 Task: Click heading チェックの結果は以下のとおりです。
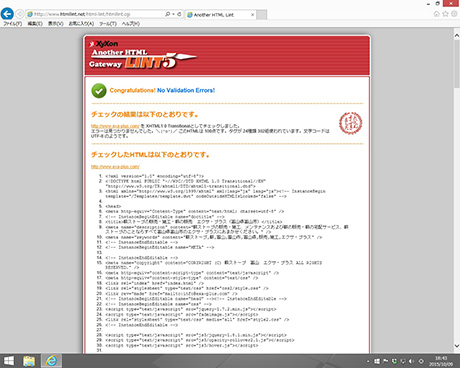[x=145, y=114]
